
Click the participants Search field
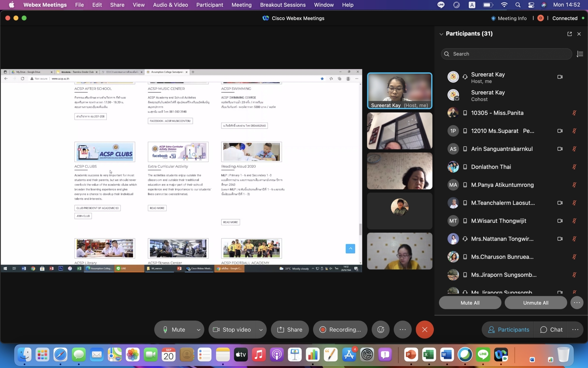click(506, 54)
